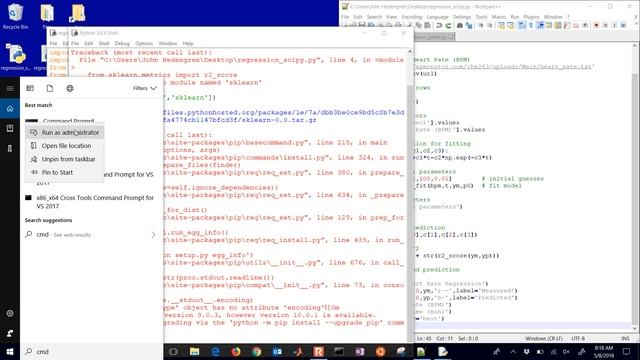Open Run menu in Notepad++
640x360 pixels.
pos(515,17)
